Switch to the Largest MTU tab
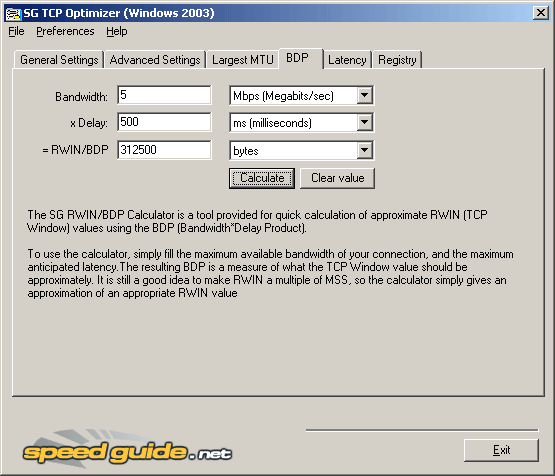555x476 pixels. click(243, 60)
